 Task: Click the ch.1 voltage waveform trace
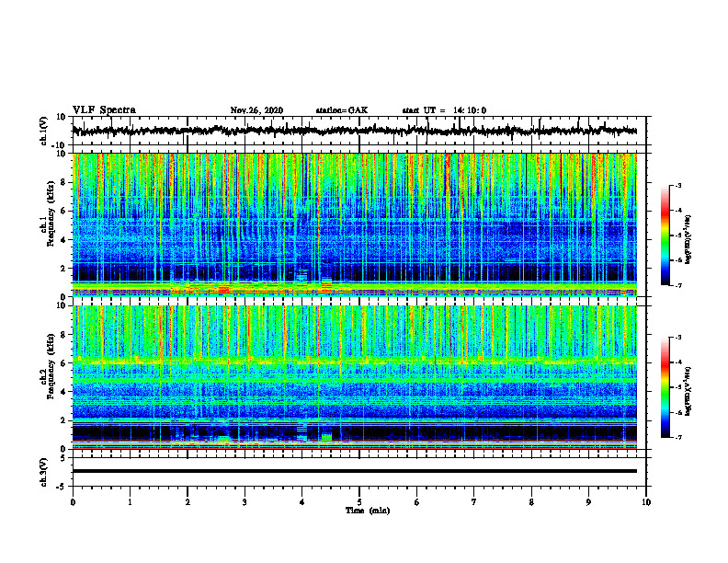click(x=355, y=131)
